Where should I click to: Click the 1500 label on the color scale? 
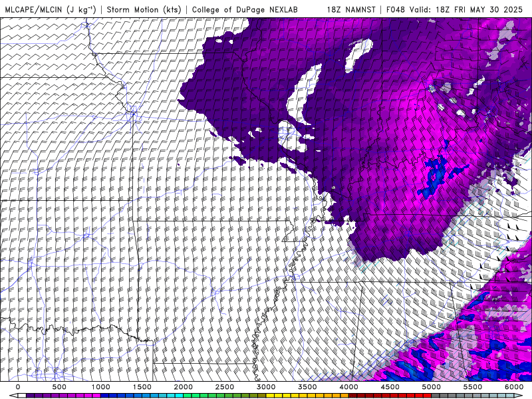click(x=142, y=387)
